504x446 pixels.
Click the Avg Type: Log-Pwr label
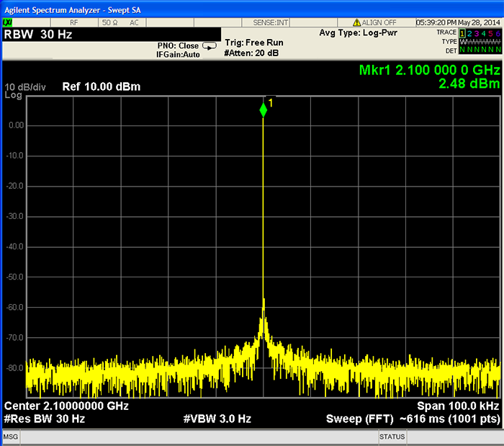[x=358, y=33]
